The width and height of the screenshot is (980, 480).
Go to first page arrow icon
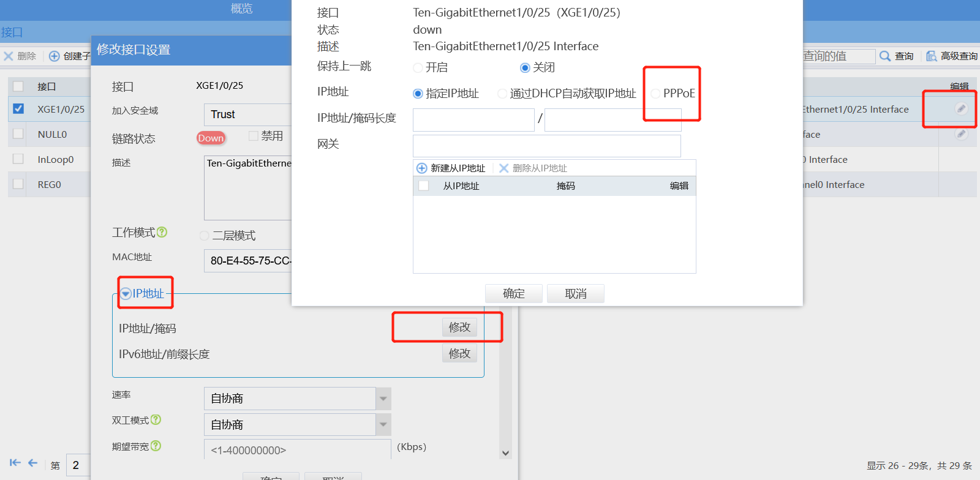[x=15, y=463]
